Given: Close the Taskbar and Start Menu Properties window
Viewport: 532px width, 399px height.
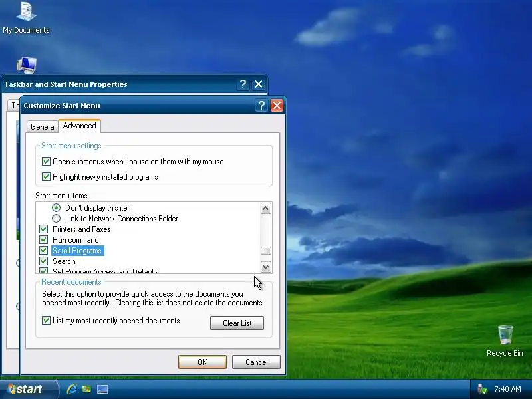Looking at the screenshot, I should [258, 84].
